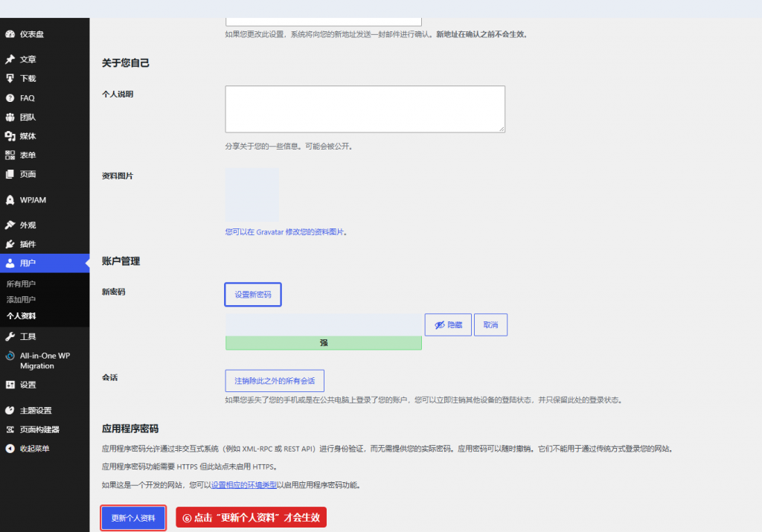Click the FAQ question mark icon
The image size is (762, 532).
pyautogui.click(x=10, y=97)
